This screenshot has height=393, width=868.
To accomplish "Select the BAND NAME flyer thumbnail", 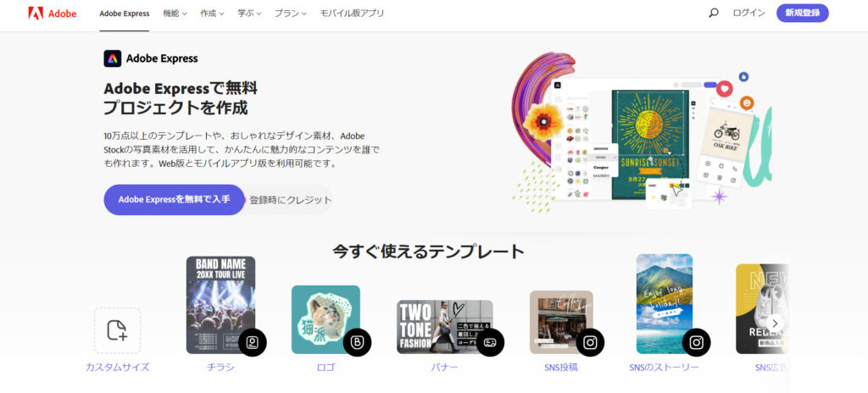I will coord(221,305).
